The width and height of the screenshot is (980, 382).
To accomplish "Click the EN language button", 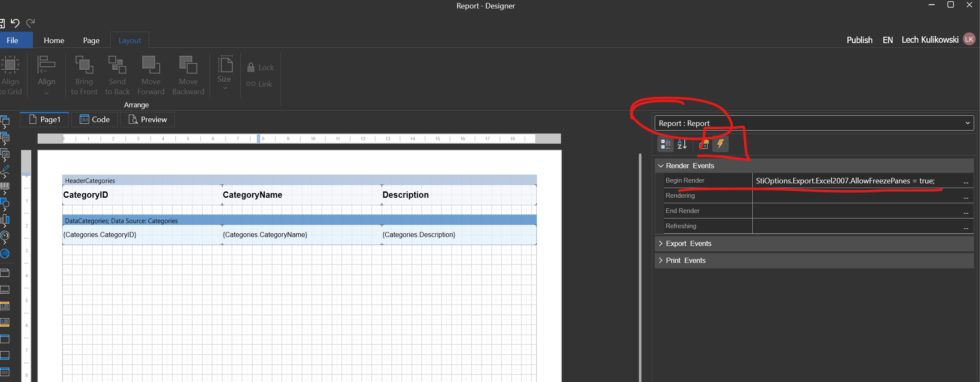I will click(x=887, y=40).
